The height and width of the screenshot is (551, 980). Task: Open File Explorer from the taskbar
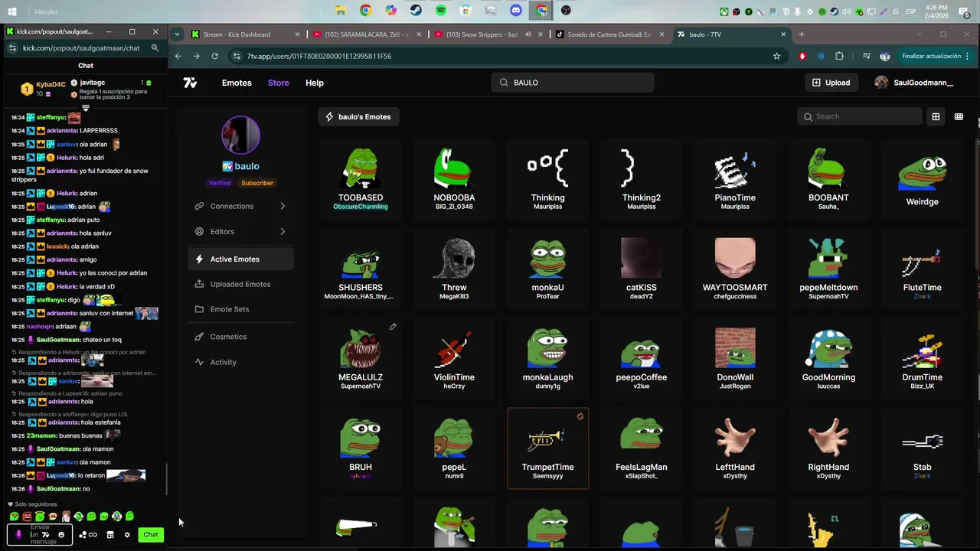point(341,11)
